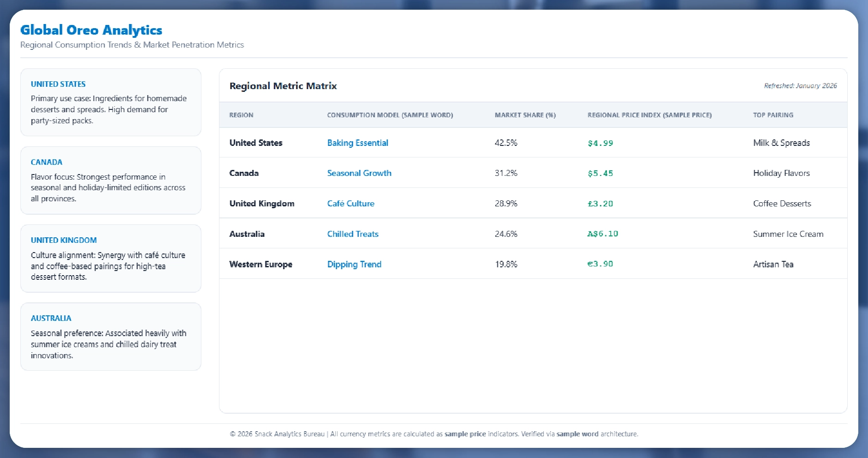The width and height of the screenshot is (868, 458).
Task: Click the United Kingdom sidebar card
Action: [x=111, y=259]
